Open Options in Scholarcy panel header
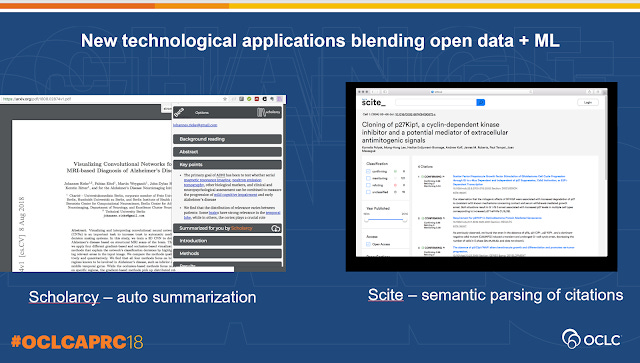The height and width of the screenshot is (363, 640). point(202,113)
